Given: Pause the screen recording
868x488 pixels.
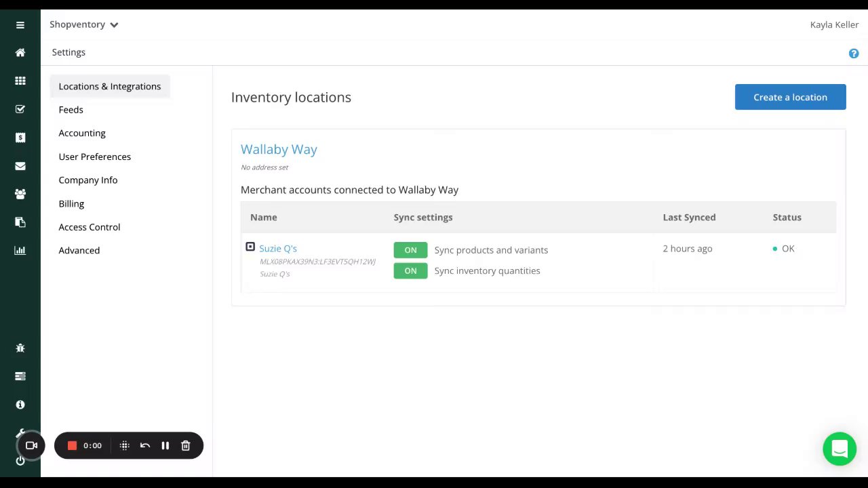Looking at the screenshot, I should click(x=165, y=445).
